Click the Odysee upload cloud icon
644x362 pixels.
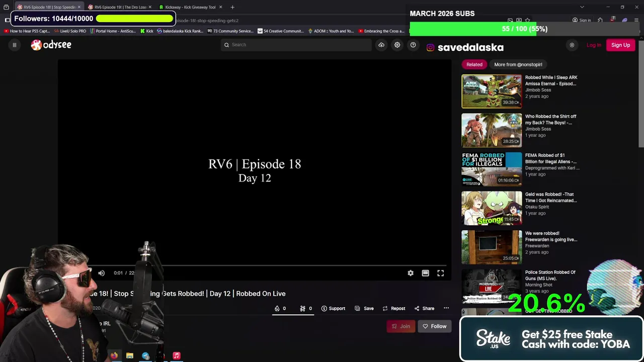[381, 45]
